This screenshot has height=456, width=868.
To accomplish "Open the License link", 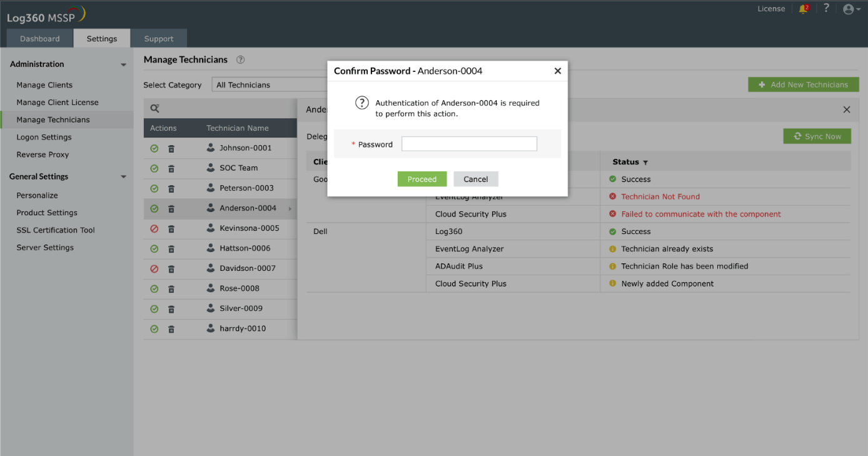I will pyautogui.click(x=771, y=9).
